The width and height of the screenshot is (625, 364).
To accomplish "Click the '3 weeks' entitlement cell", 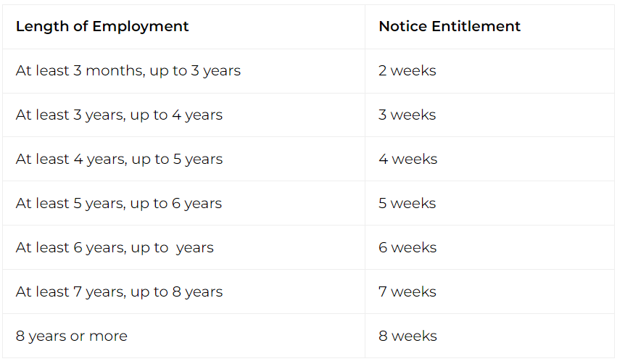I will click(x=407, y=115).
